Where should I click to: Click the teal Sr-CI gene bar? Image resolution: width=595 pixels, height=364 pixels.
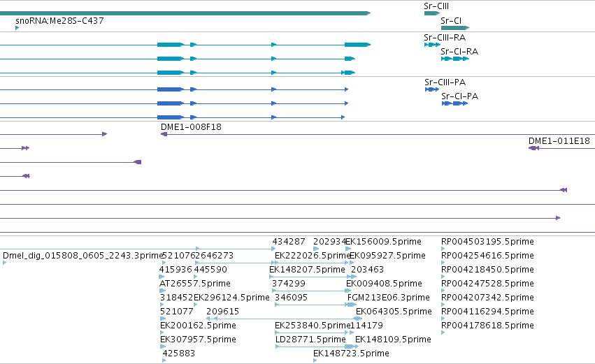tap(455, 28)
